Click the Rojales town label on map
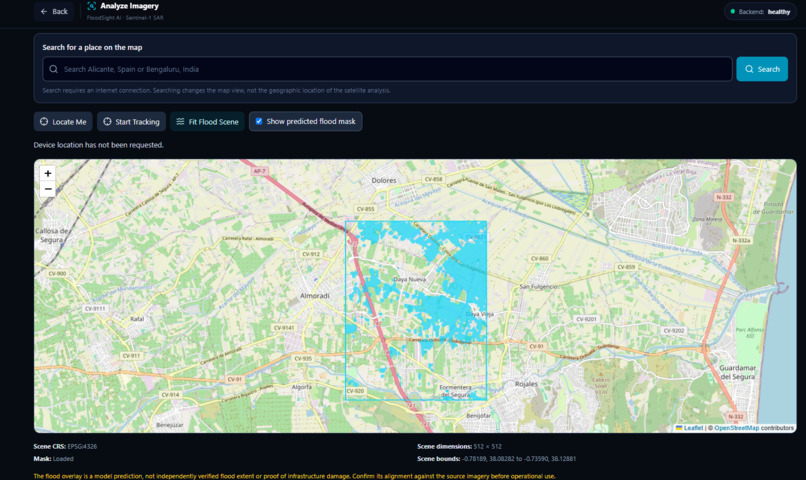Image resolution: width=806 pixels, height=480 pixels. [x=526, y=384]
